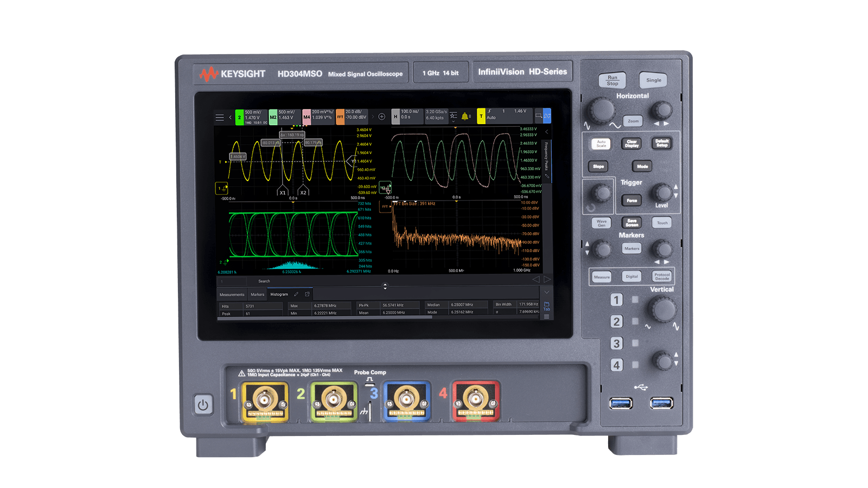Push the Markers front-panel button
This screenshot has height=488, width=868.
pos(631,248)
